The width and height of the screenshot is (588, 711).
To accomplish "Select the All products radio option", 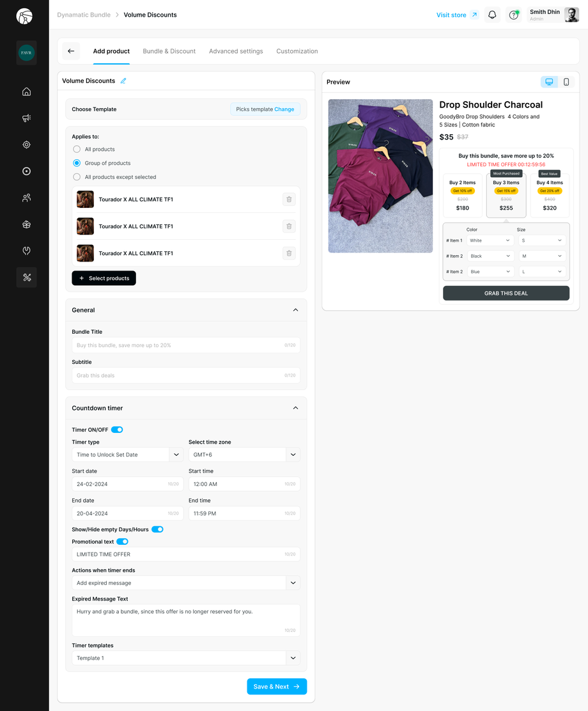I will (x=77, y=149).
